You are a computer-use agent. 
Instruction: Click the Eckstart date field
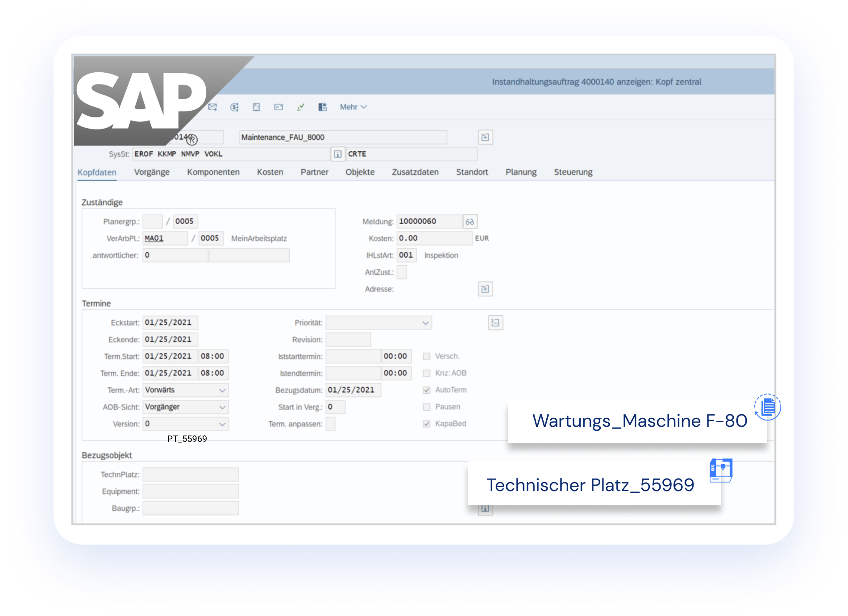(x=170, y=323)
